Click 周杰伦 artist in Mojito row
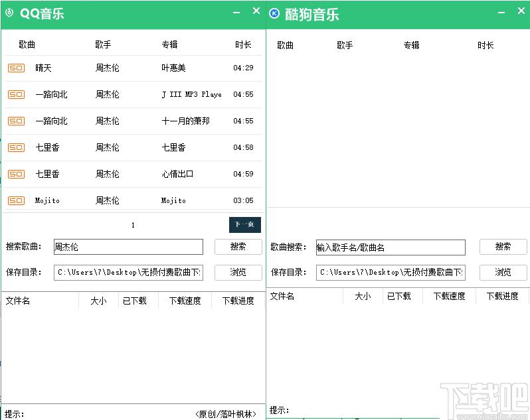 click(107, 200)
